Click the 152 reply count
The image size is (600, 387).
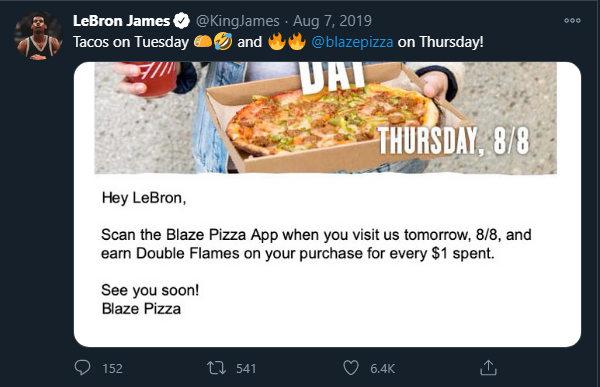point(112,368)
